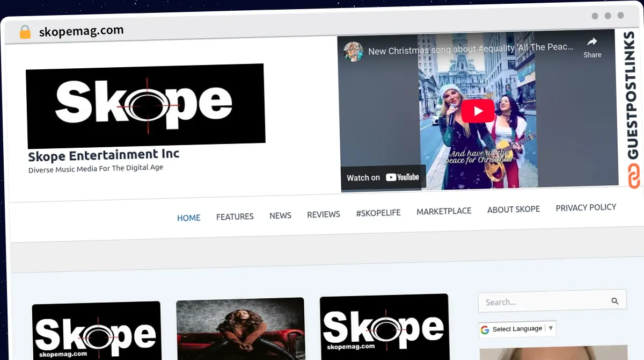Click the skopemag.com address text
Image resolution: width=644 pixels, height=360 pixels.
[x=81, y=31]
